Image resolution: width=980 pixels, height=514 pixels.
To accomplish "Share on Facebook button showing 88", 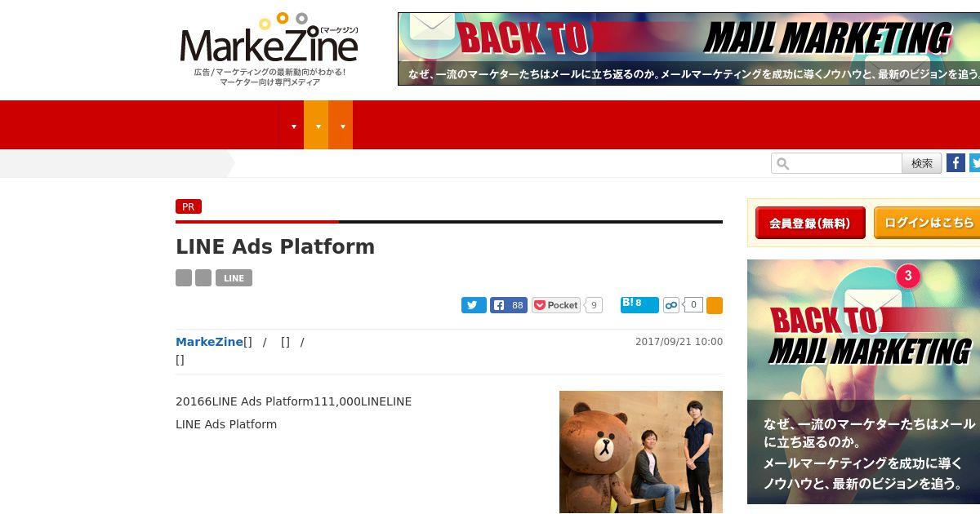I will (x=509, y=305).
